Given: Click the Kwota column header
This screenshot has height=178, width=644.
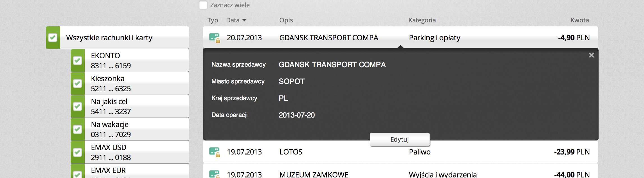Looking at the screenshot, I should (x=579, y=20).
